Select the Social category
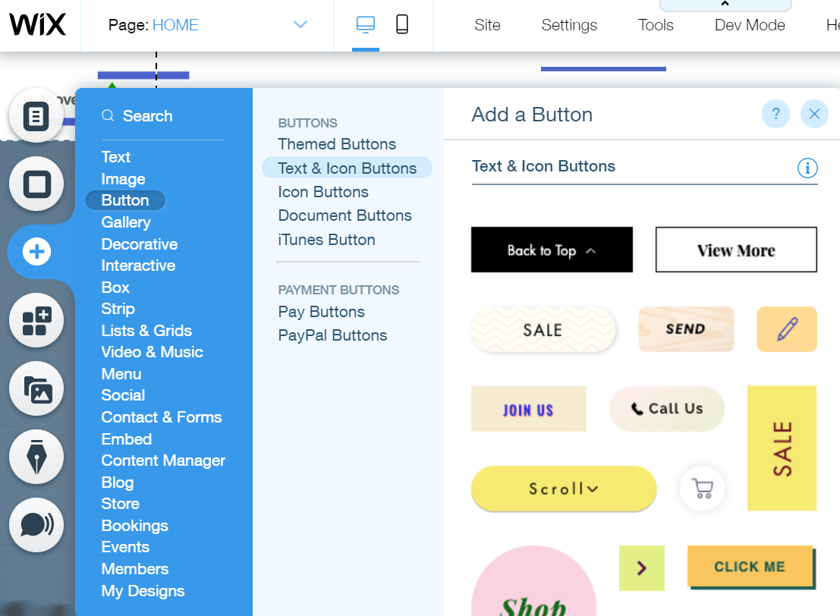Image resolution: width=840 pixels, height=616 pixels. point(123,395)
